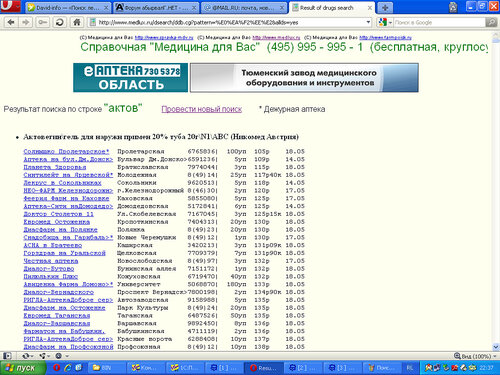Open the 'Планета Здоровья' pharmacy link
500x375 pixels.
(x=55, y=167)
